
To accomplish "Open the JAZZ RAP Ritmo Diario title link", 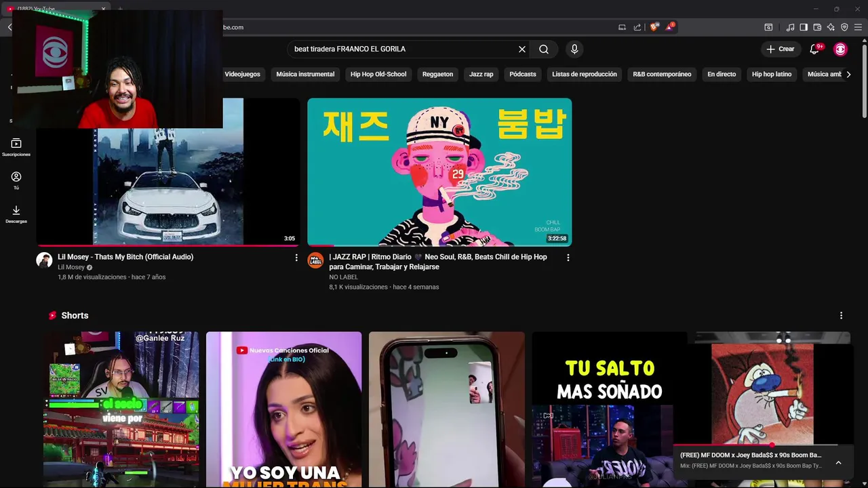I will tap(438, 262).
